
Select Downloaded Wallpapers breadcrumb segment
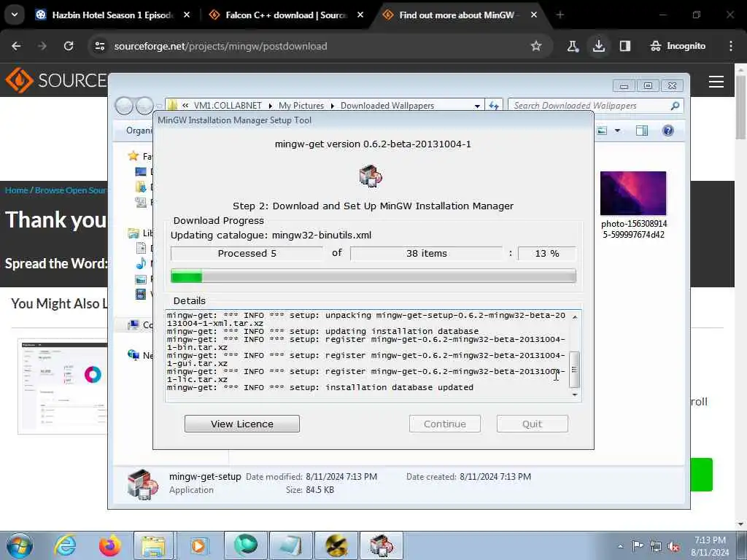pyautogui.click(x=387, y=106)
